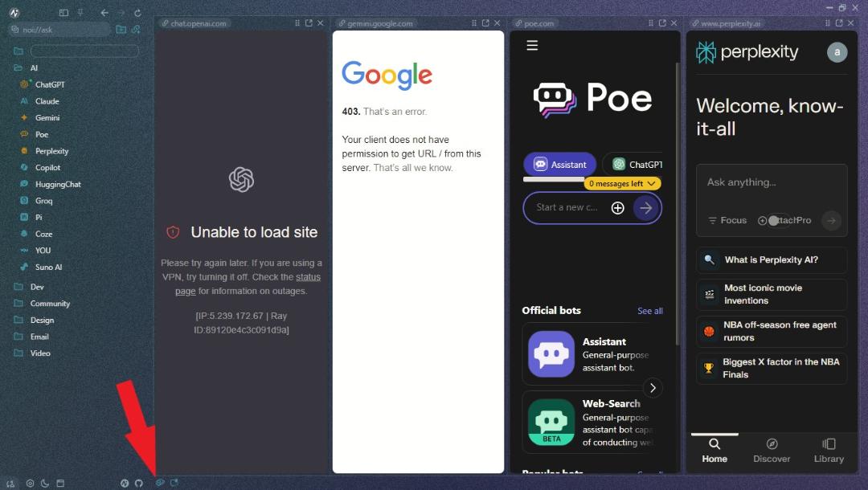Pop out the perplexity.ai panel

coord(839,23)
